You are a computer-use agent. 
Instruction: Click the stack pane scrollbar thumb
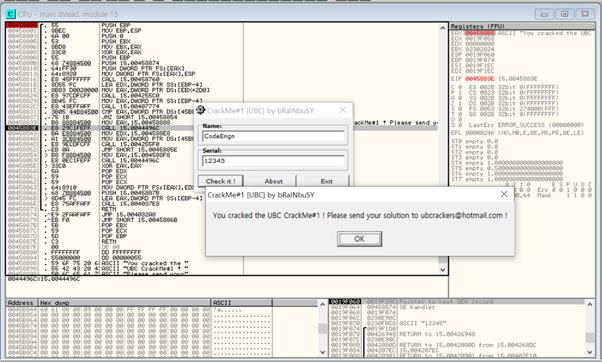pos(590,337)
